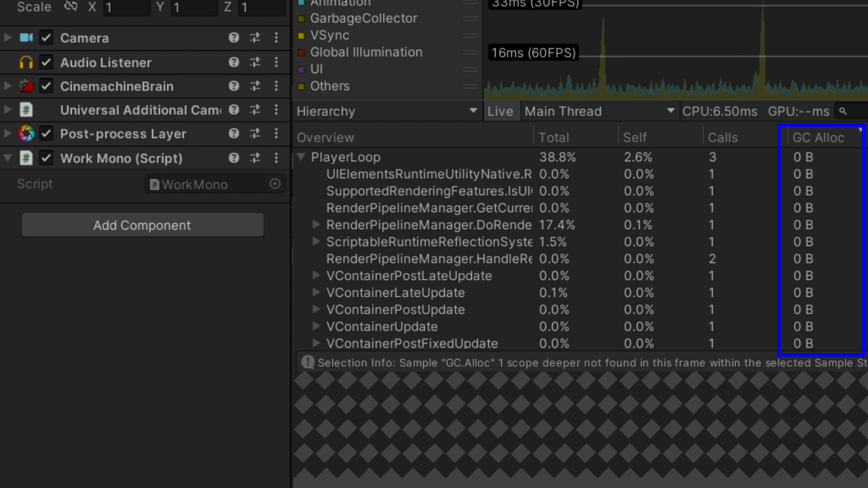
Task: Toggle the Global Illumination profiler category
Action: click(x=301, y=52)
